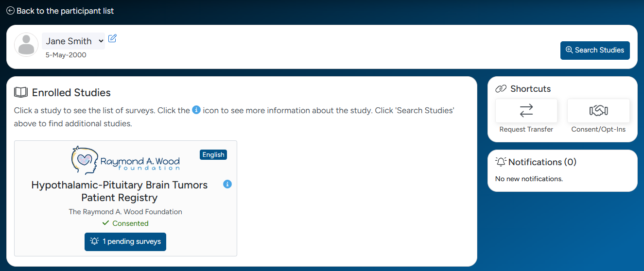
Task: Click the Notifications bell icon
Action: 501,162
